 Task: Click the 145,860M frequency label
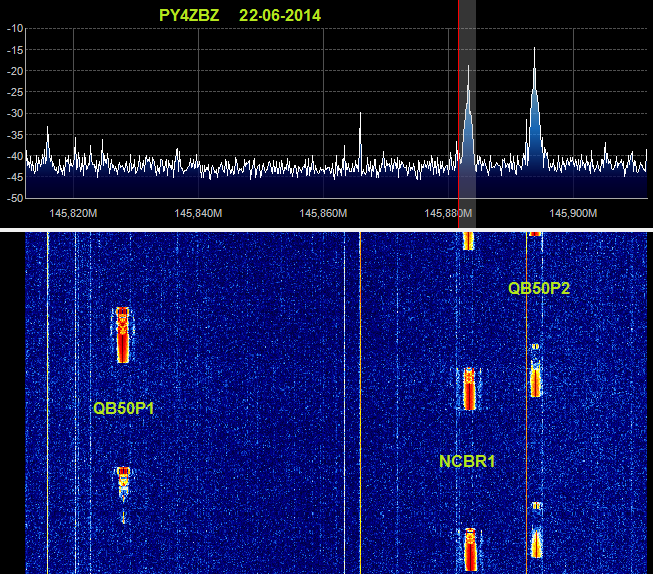tap(323, 213)
